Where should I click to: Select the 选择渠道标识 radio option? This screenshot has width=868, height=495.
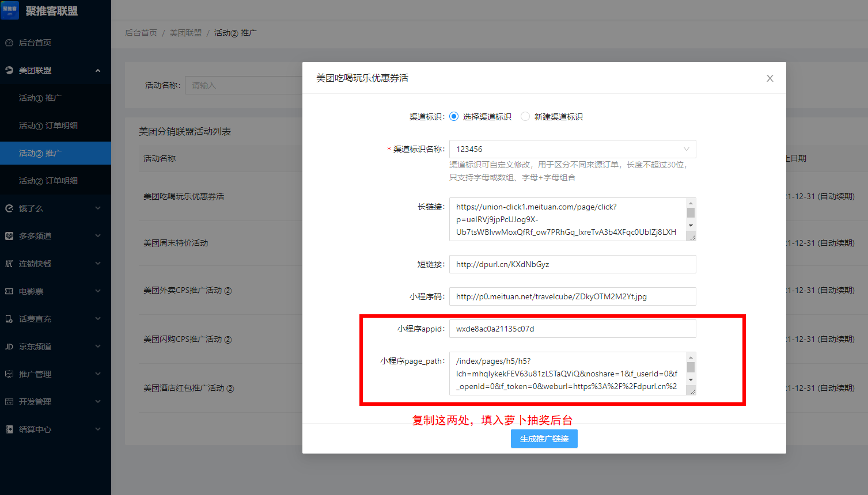tap(454, 116)
